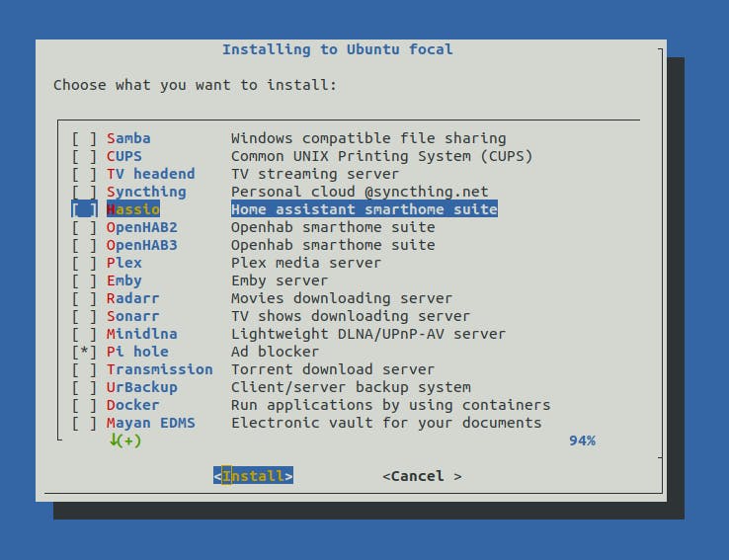Select the CUPS entry name

click(x=124, y=156)
